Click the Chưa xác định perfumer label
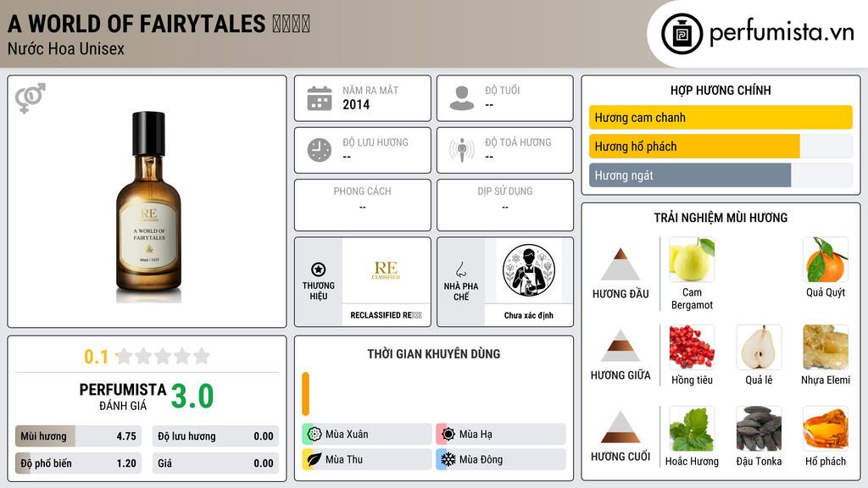The height and width of the screenshot is (488, 868). [529, 315]
